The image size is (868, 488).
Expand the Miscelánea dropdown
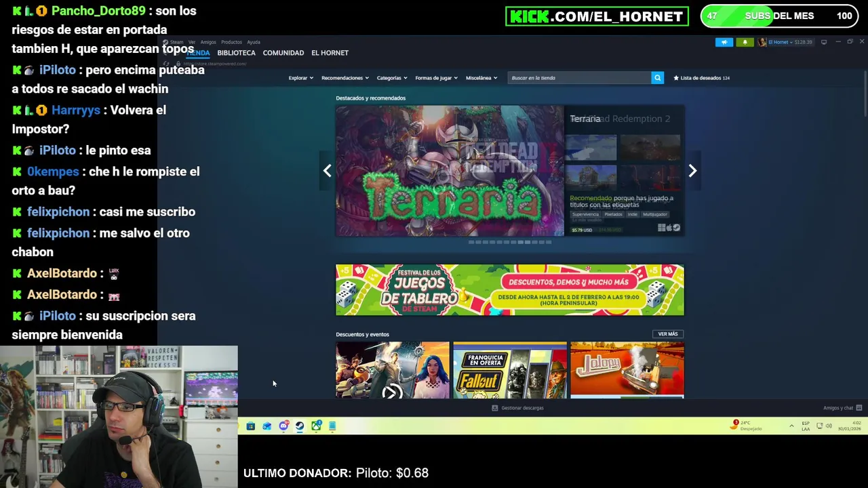481,78
